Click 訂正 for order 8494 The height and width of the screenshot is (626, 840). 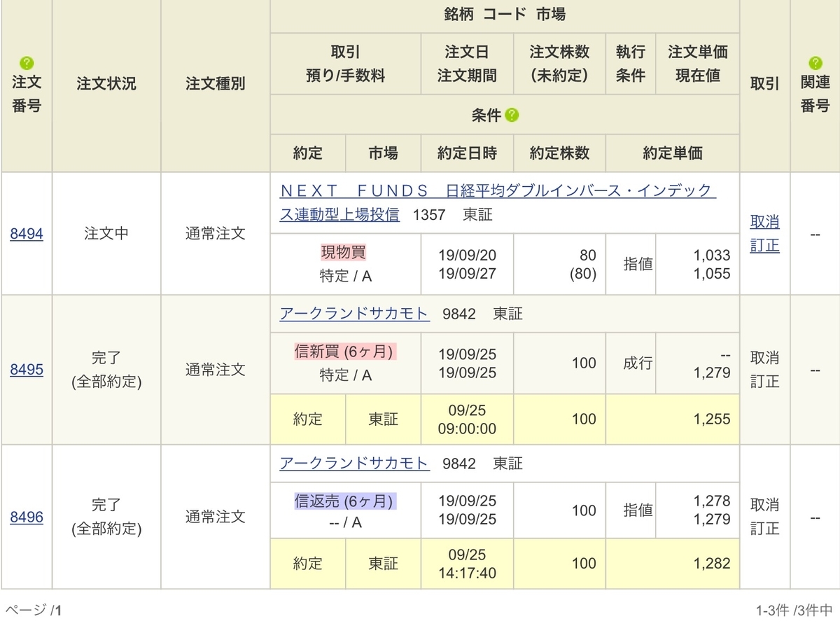(x=764, y=246)
